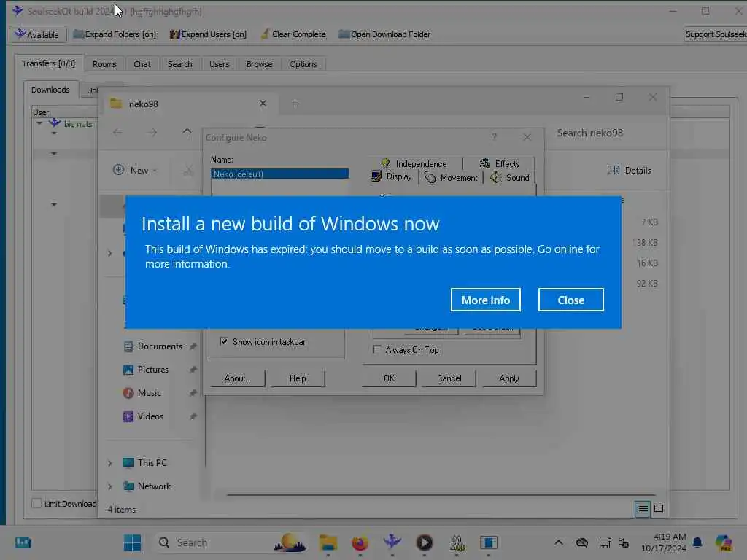Click the About... button in Configure Neko
The image size is (747, 560).
point(237,378)
